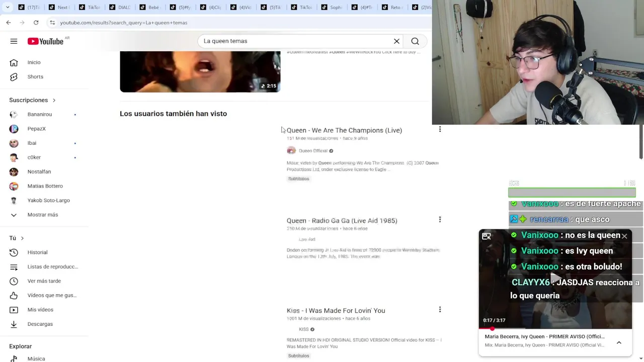Viewport: 644px width, 362px height.
Task: Go forward with the browser forward arrow
Action: (22, 23)
